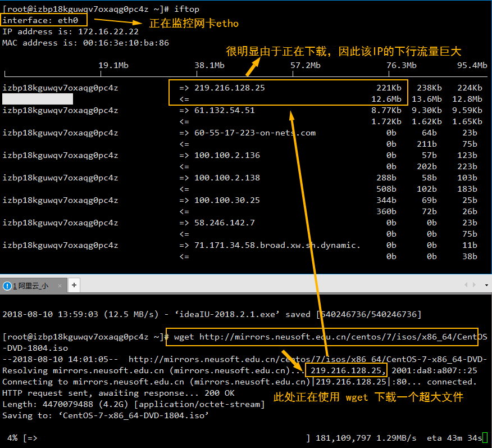Select the 阿里云_小 terminal tab
This screenshot has width=492, height=448.
(x=31, y=285)
